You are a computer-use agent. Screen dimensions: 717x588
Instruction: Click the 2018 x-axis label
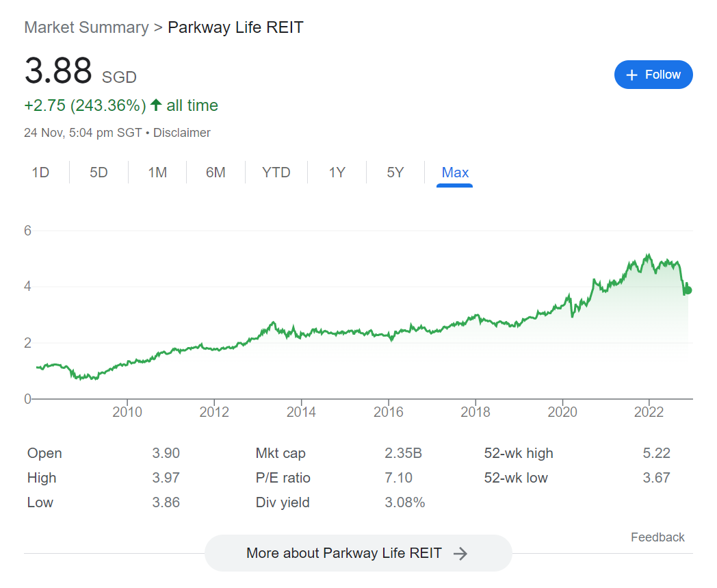475,412
